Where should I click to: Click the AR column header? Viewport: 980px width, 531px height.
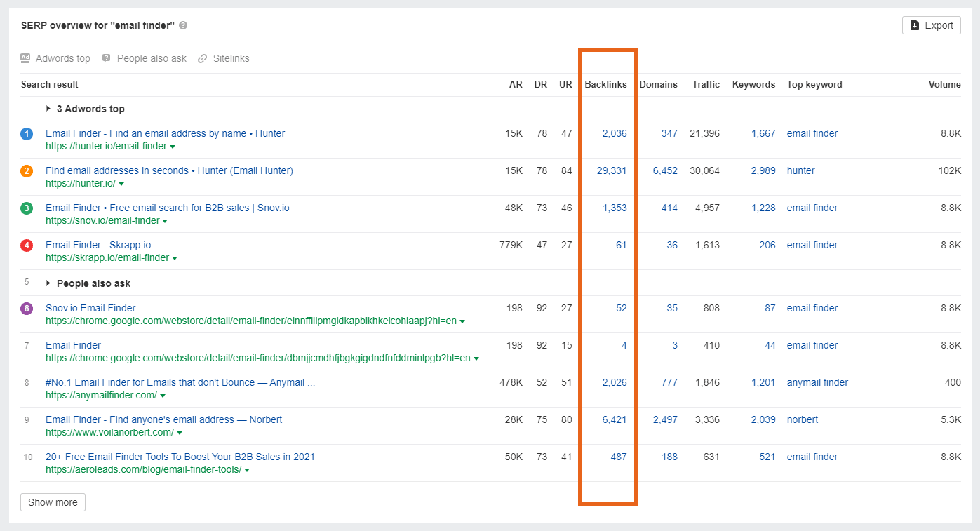(x=516, y=84)
